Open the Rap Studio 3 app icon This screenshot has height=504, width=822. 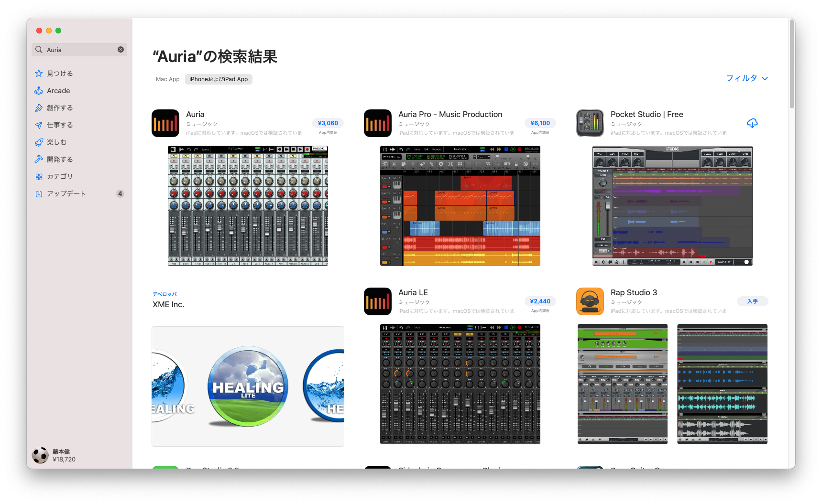590,301
